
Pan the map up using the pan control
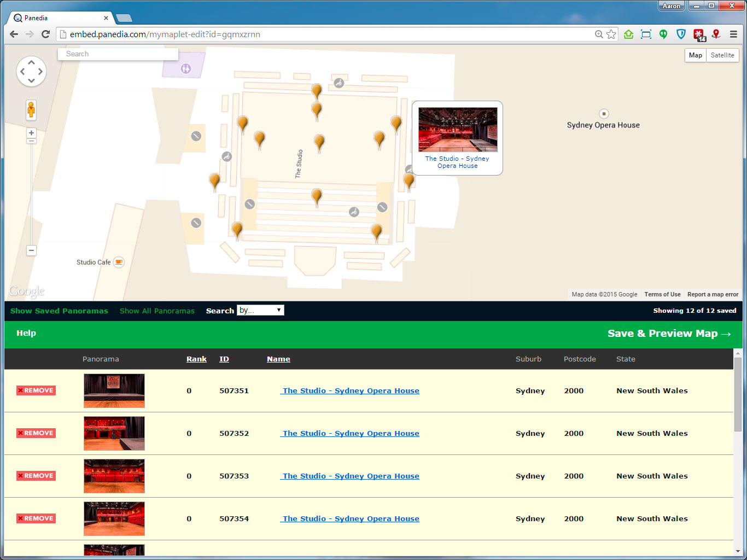(x=31, y=62)
